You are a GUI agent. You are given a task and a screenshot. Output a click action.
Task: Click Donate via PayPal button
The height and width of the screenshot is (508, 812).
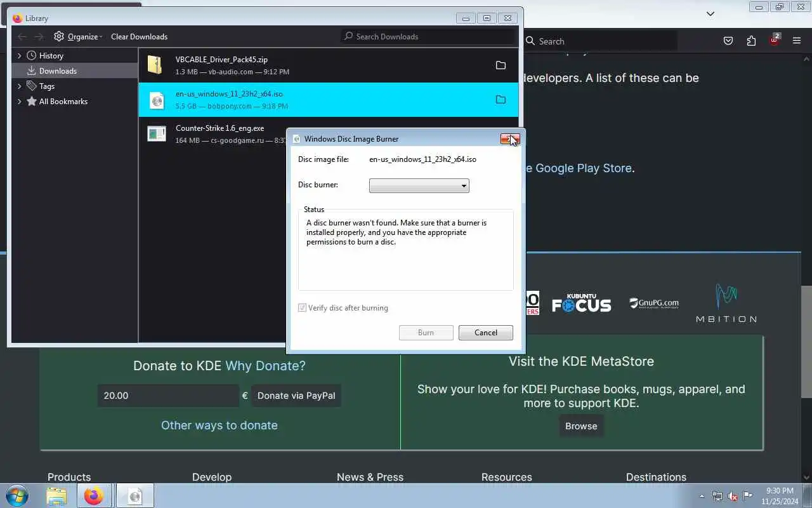[x=296, y=396]
